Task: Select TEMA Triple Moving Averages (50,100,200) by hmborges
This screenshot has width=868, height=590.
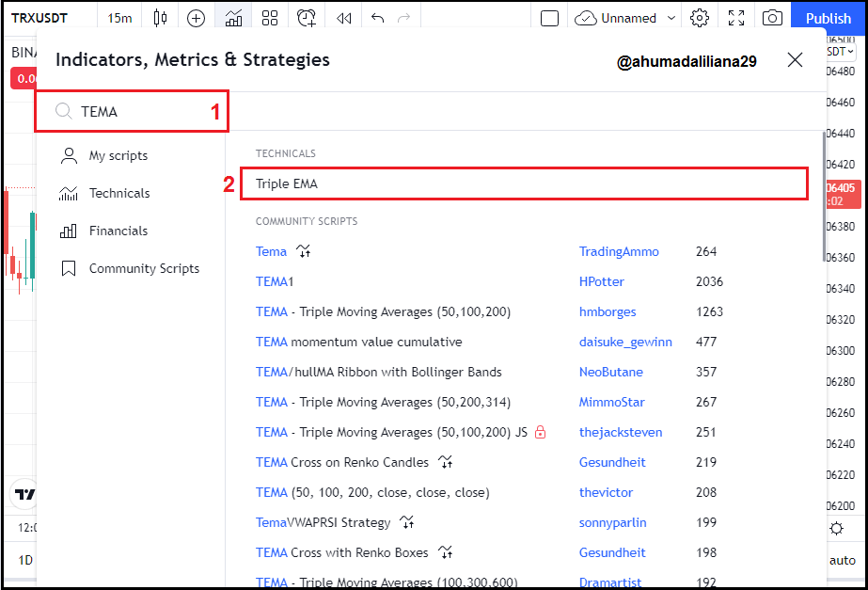Action: (x=383, y=311)
